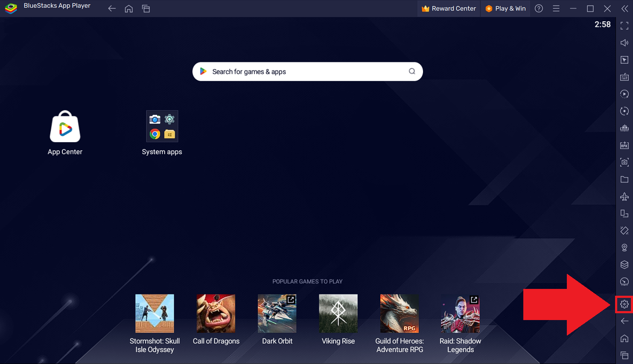
Task: Open Raid: Shadow Legends game
Action: [460, 324]
